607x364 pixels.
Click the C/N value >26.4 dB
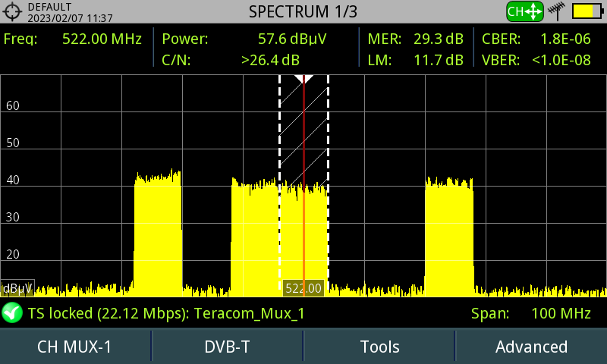click(270, 60)
